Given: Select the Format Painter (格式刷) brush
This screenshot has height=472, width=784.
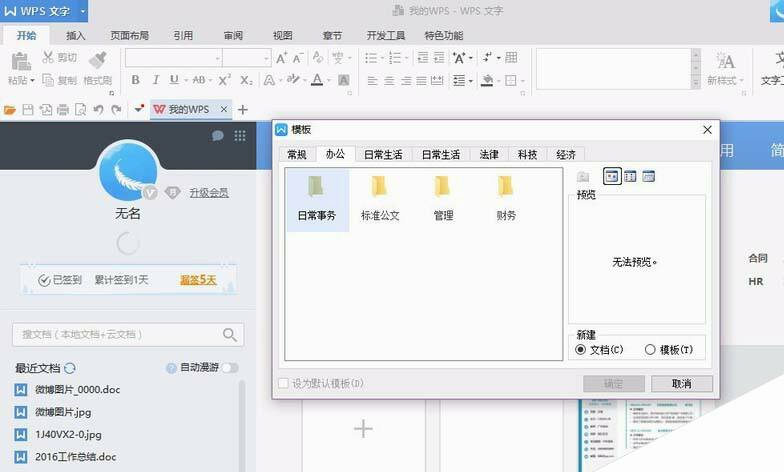Looking at the screenshot, I should click(x=98, y=60).
